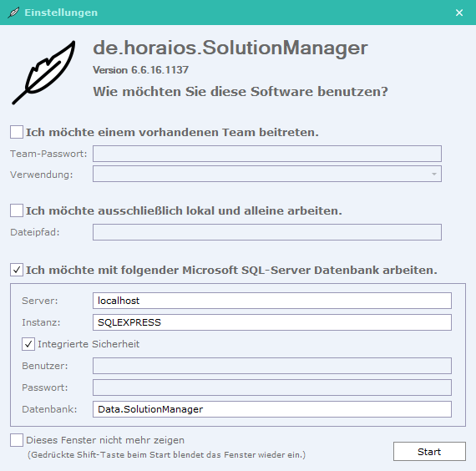The height and width of the screenshot is (471, 476).
Task: Click the 'Dateipfad:' label
Action: pyautogui.click(x=35, y=232)
